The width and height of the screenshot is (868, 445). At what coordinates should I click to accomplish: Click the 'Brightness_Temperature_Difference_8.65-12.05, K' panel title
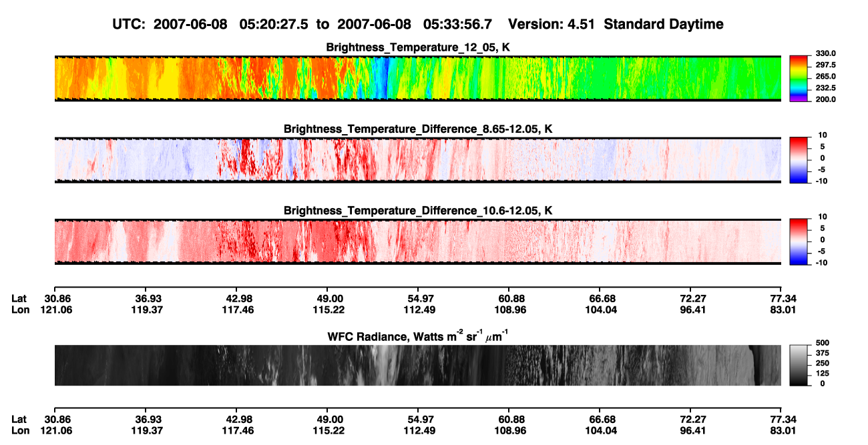418,129
